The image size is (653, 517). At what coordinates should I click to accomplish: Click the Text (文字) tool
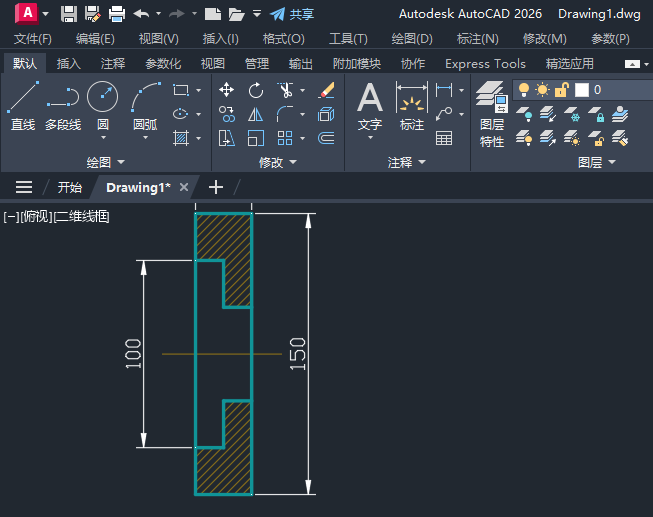pyautogui.click(x=370, y=106)
